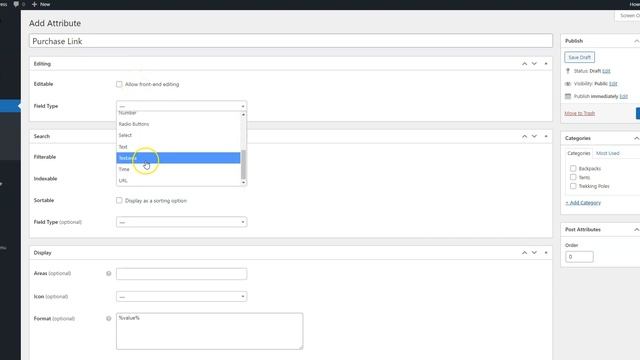Click the Purchase Link title field
The height and width of the screenshot is (360, 640).
click(x=291, y=41)
